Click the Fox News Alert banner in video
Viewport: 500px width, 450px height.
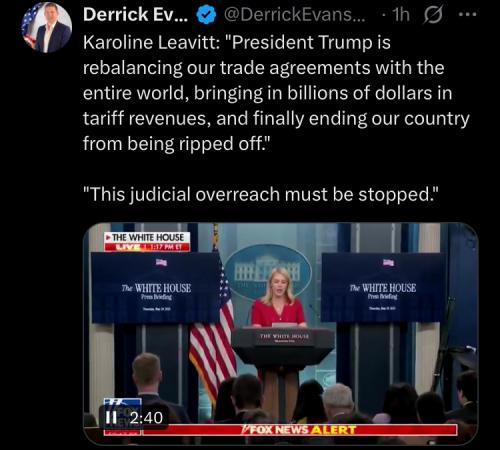[x=299, y=430]
